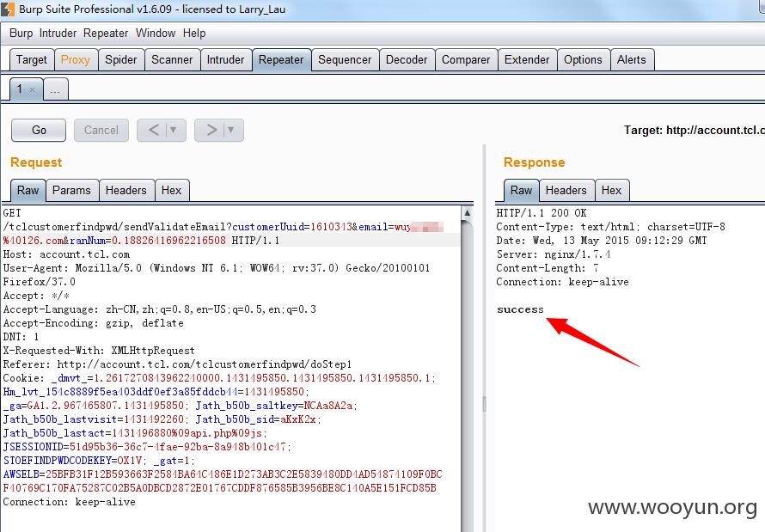The width and height of the screenshot is (765, 532).
Task: Switch to the Options tool tab
Action: click(x=583, y=59)
